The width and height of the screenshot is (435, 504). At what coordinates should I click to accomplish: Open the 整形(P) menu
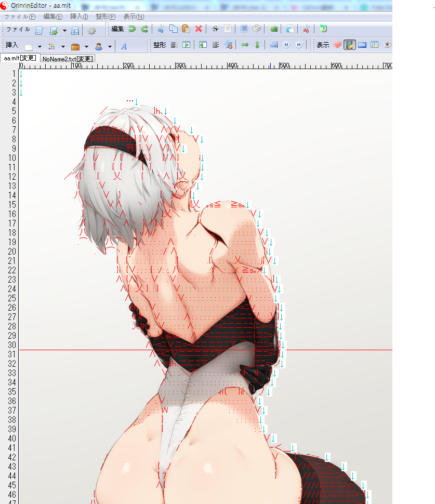[x=105, y=17]
